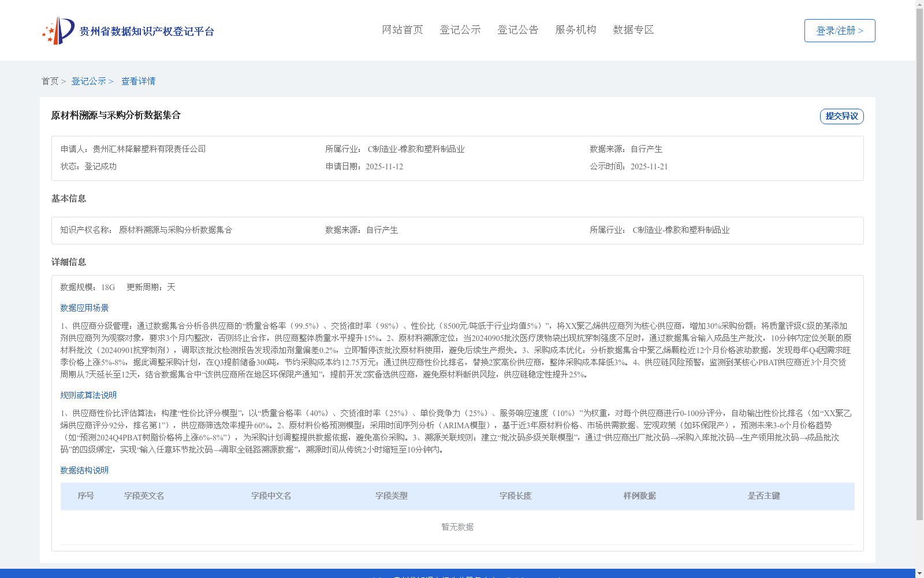Click the 基本信息 section heading
This screenshot has height=578, width=924.
pos(69,199)
